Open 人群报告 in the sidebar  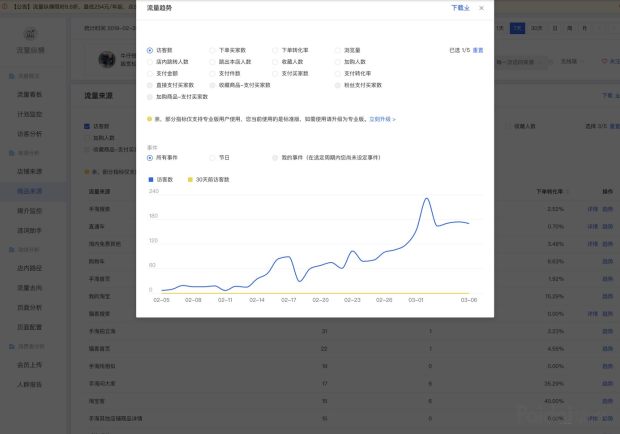click(x=30, y=384)
